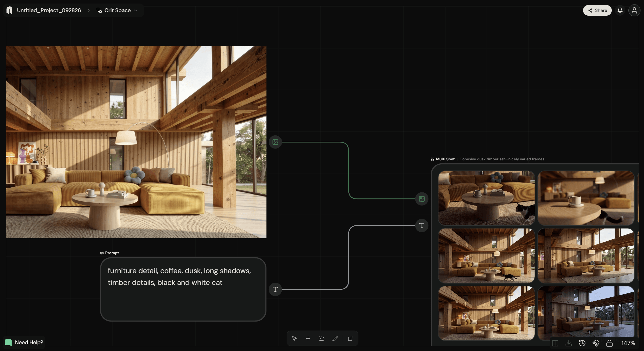Click inside the Prompt text field
This screenshot has height=351, width=644.
[183, 289]
